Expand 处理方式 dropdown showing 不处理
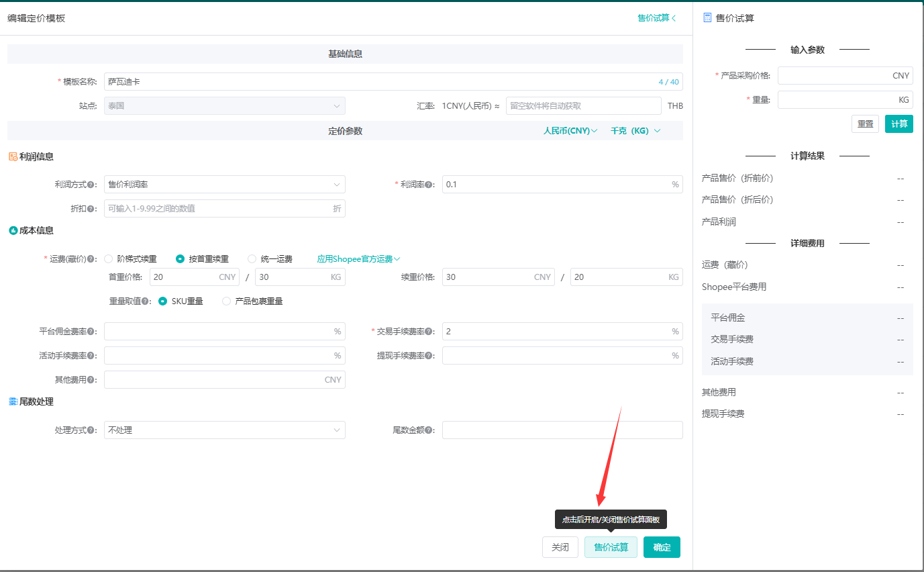Viewport: 924px width, 572px height. [224, 430]
